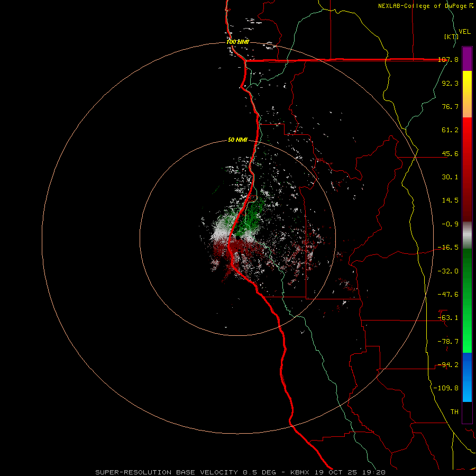Click the green inbound velocity echo near the radar
The height and width of the screenshot is (476, 476).
coord(252,217)
